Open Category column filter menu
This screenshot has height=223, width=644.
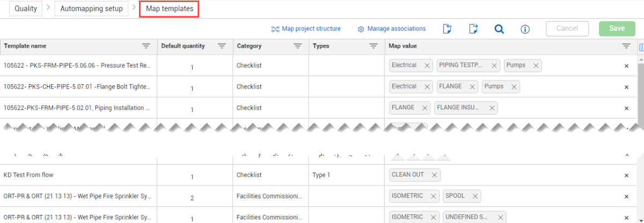(x=298, y=46)
